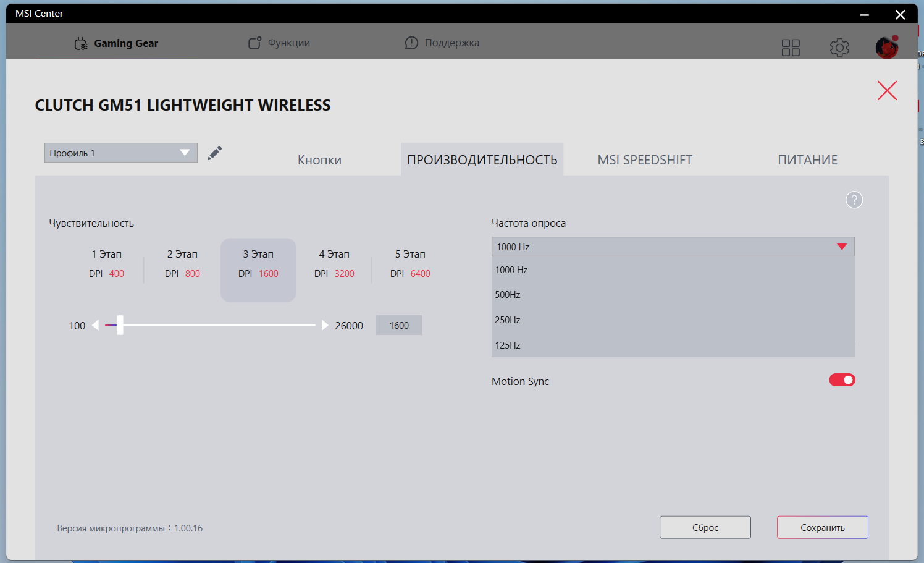Click the right arrow to increase DPI
Image resolution: width=924 pixels, height=563 pixels.
(x=325, y=325)
